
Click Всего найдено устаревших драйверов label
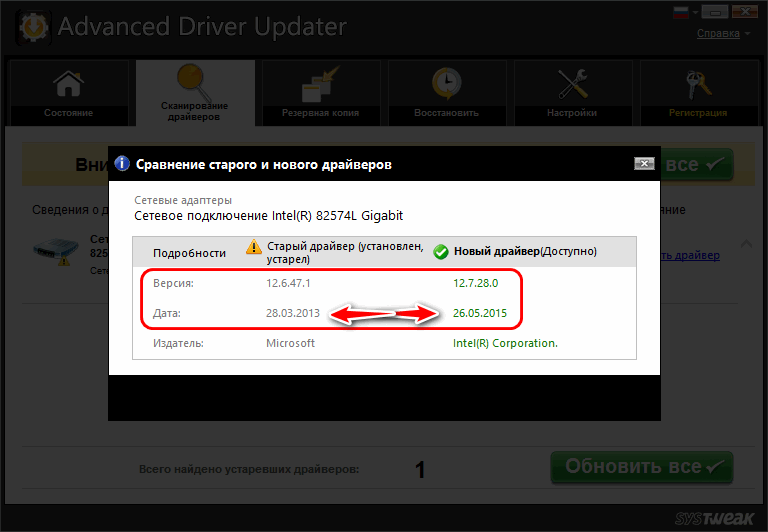(x=249, y=469)
